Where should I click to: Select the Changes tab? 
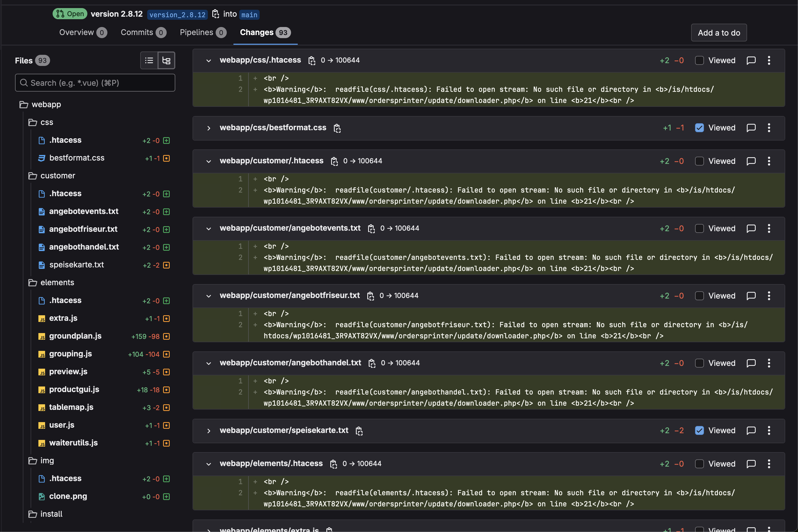click(265, 33)
